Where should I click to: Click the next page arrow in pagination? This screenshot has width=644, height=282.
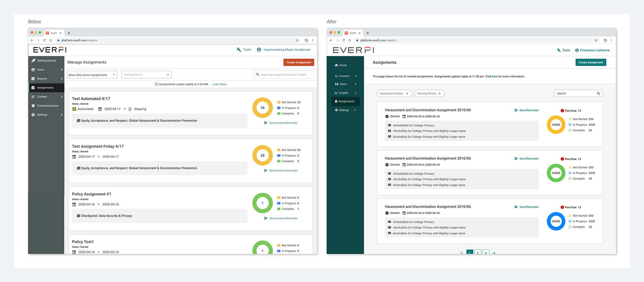pyautogui.click(x=494, y=253)
